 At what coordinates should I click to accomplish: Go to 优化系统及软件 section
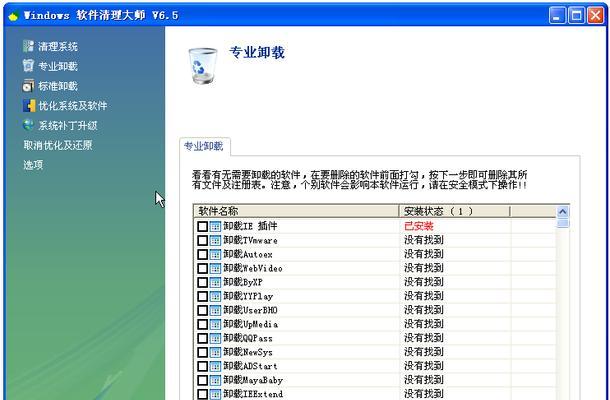(x=72, y=106)
